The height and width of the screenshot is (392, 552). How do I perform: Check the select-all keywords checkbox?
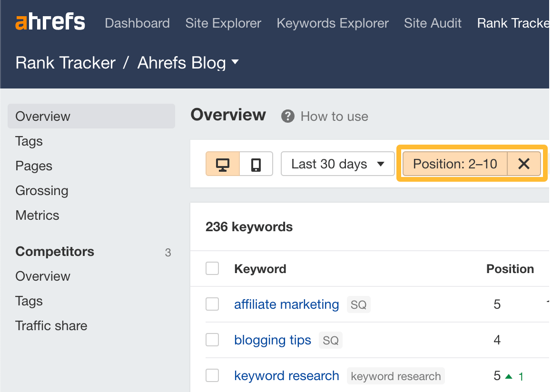click(212, 268)
